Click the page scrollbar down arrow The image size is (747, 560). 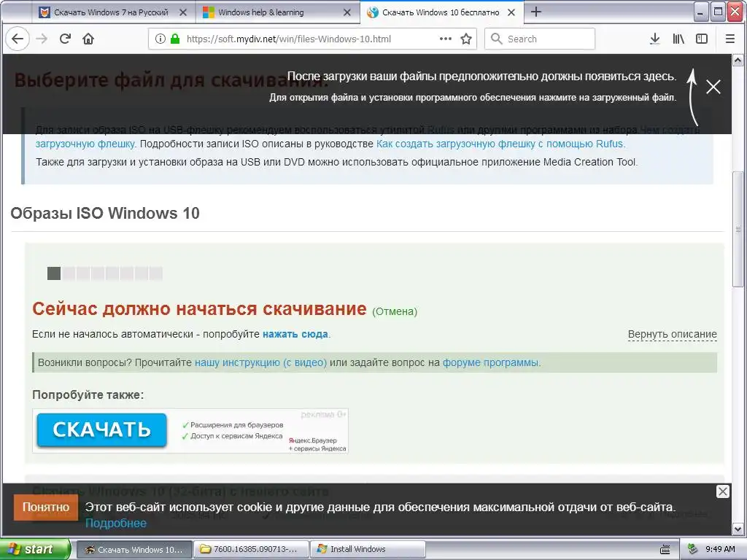point(738,529)
